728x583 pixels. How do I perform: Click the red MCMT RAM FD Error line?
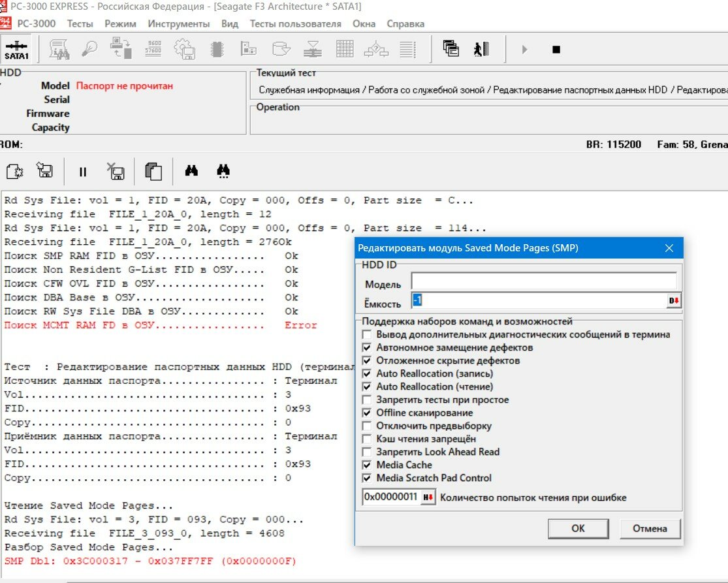(161, 325)
